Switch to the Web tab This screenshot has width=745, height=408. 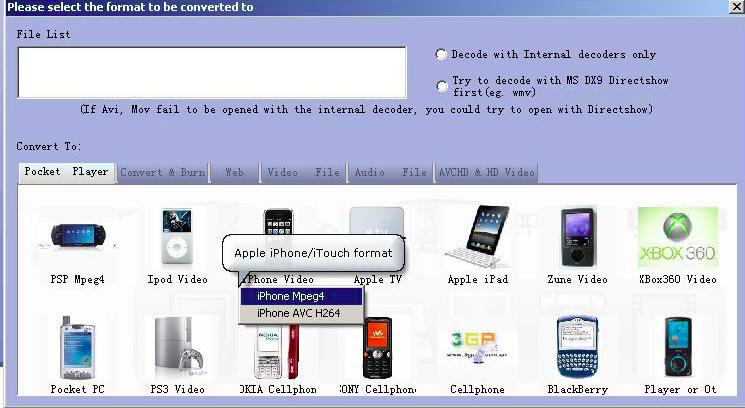tap(235, 172)
